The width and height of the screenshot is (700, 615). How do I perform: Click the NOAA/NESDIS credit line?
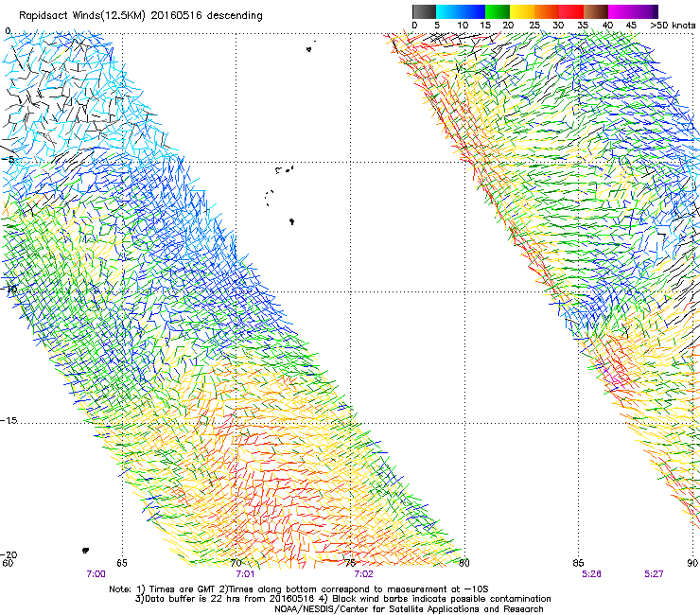[x=409, y=609]
